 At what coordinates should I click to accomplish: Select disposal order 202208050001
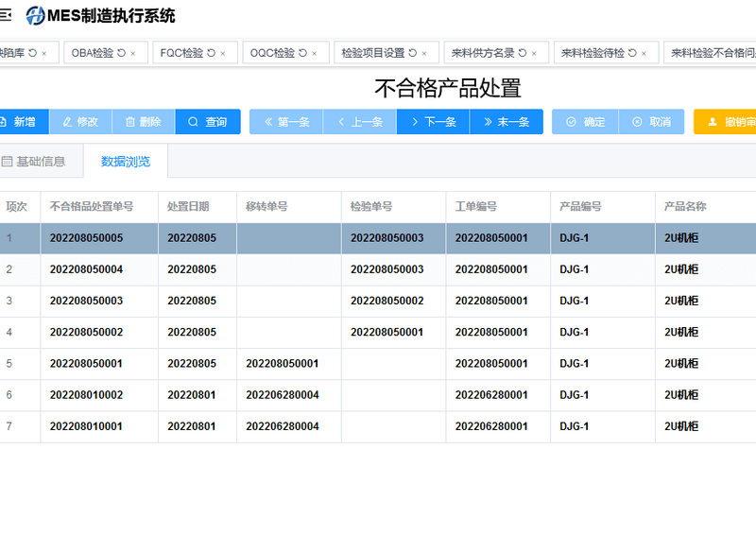[x=86, y=364]
